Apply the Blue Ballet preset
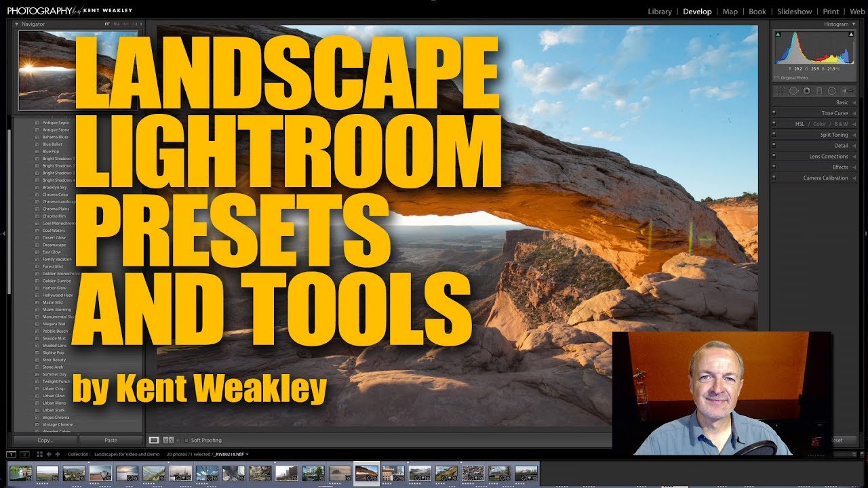Viewport: 868px width, 488px height. coord(52,144)
